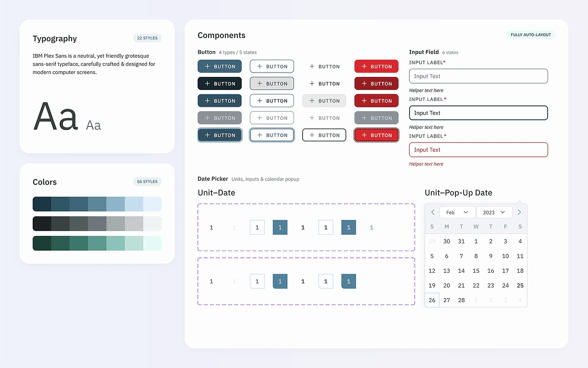Click the gray-filled BUTTON with a dark outline
Image resolution: width=588 pixels, height=368 pixels.
tap(272, 84)
